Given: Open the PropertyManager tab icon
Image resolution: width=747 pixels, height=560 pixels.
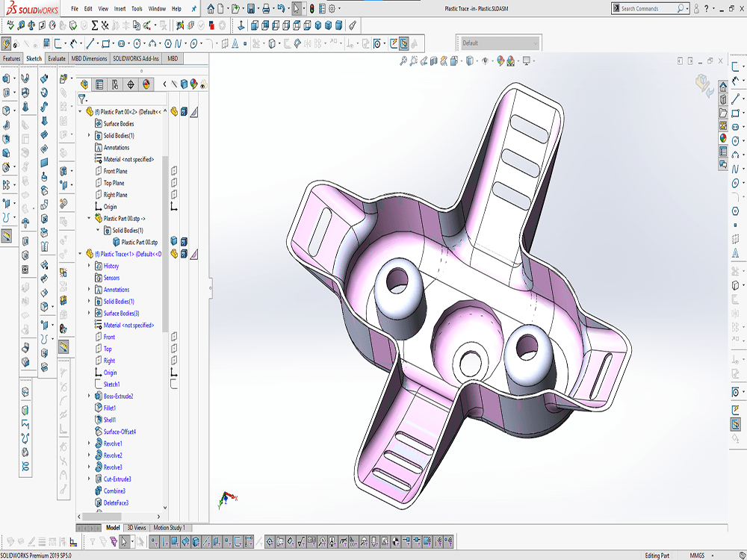Looking at the screenshot, I should point(99,85).
